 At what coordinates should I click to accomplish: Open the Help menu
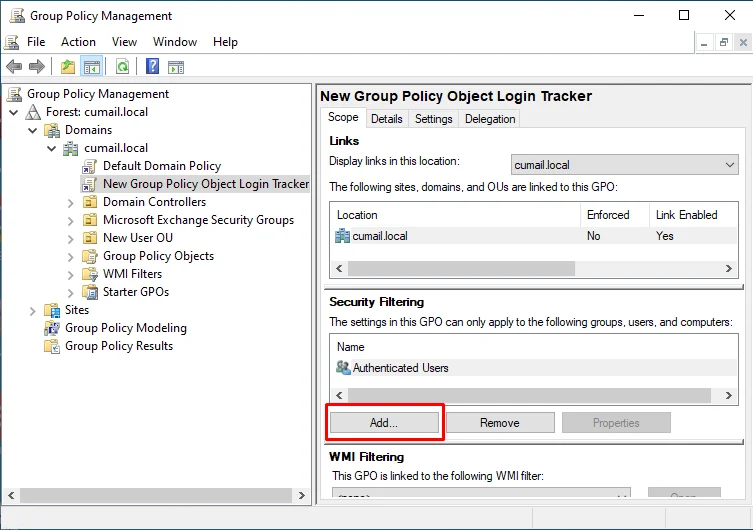tap(225, 42)
